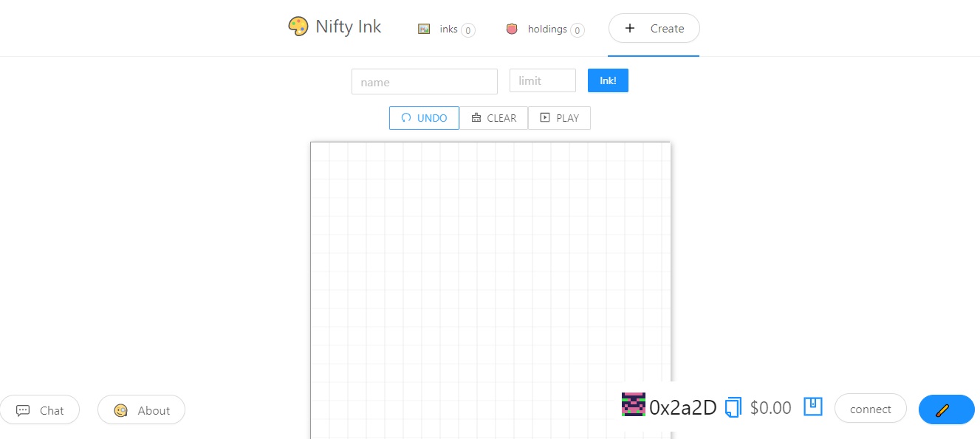Play back the drawing
The width and height of the screenshot is (980, 439).
point(559,118)
